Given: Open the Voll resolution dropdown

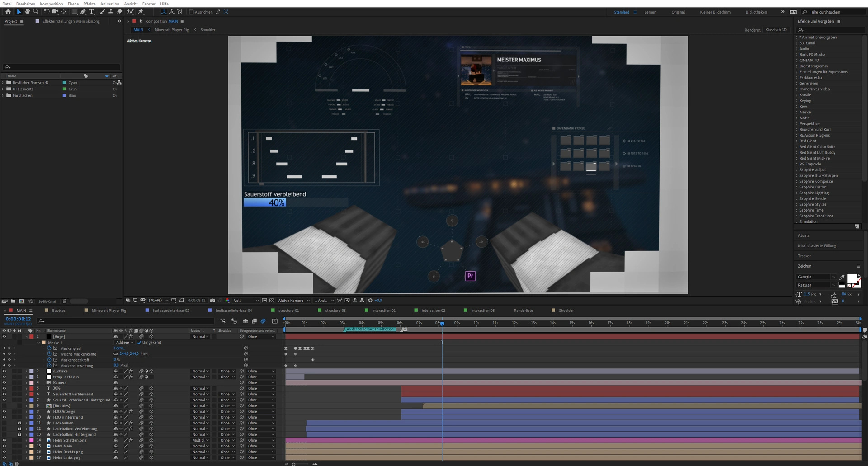Looking at the screenshot, I should tap(246, 301).
